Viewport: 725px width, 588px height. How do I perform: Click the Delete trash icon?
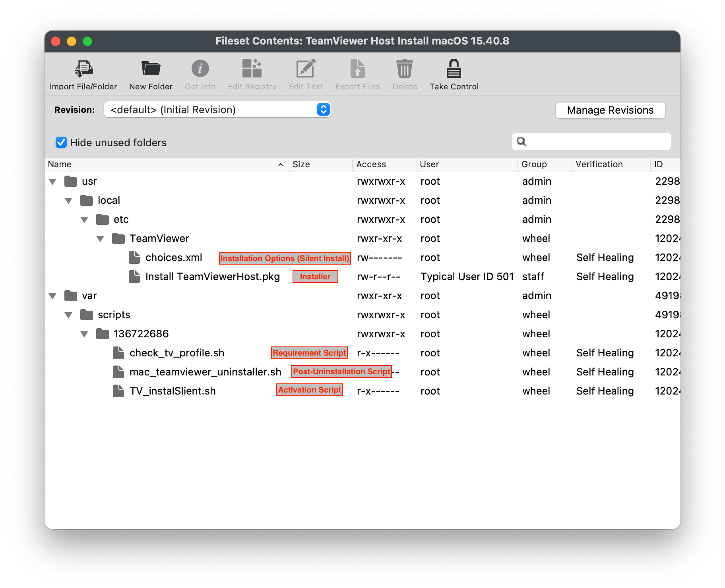click(x=405, y=69)
